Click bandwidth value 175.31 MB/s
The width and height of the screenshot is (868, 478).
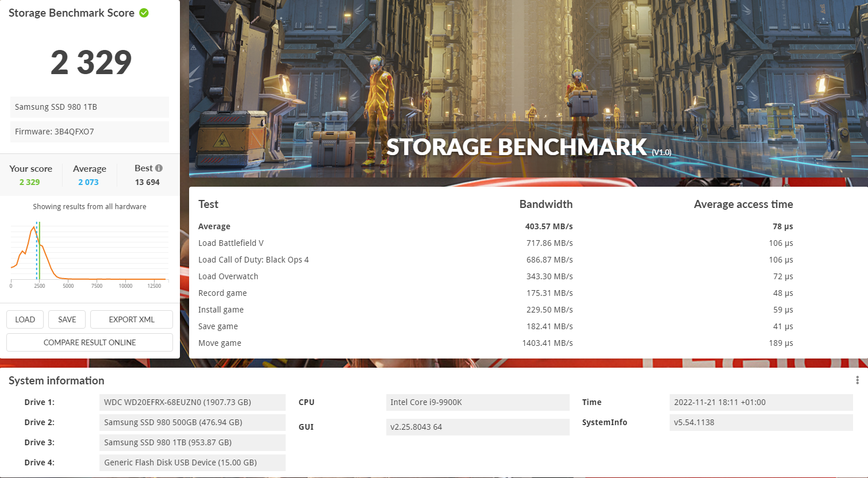click(x=550, y=293)
